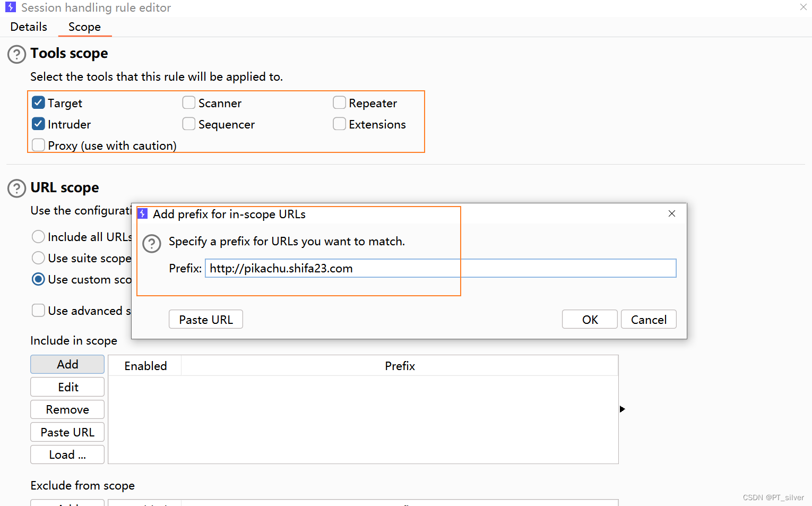Uncheck the Target tool checkbox
Image resolution: width=812 pixels, height=506 pixels.
coord(38,102)
